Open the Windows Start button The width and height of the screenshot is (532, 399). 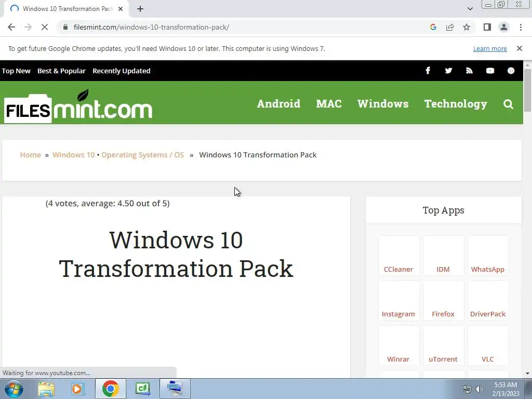tap(14, 389)
